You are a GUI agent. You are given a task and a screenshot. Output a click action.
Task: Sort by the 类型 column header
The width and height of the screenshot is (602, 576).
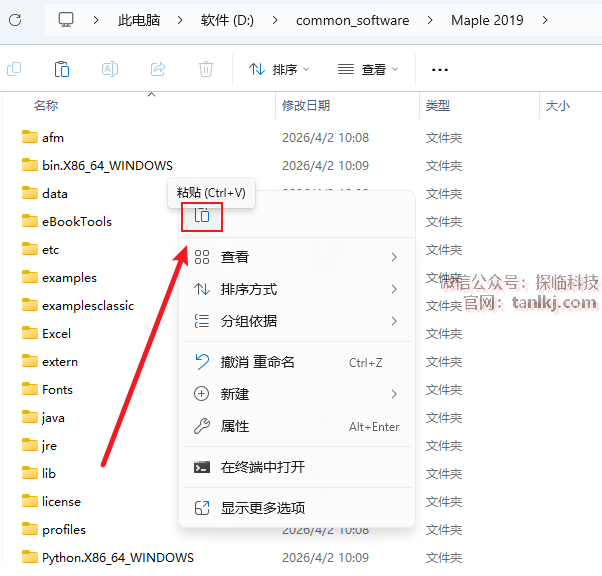[x=438, y=105]
